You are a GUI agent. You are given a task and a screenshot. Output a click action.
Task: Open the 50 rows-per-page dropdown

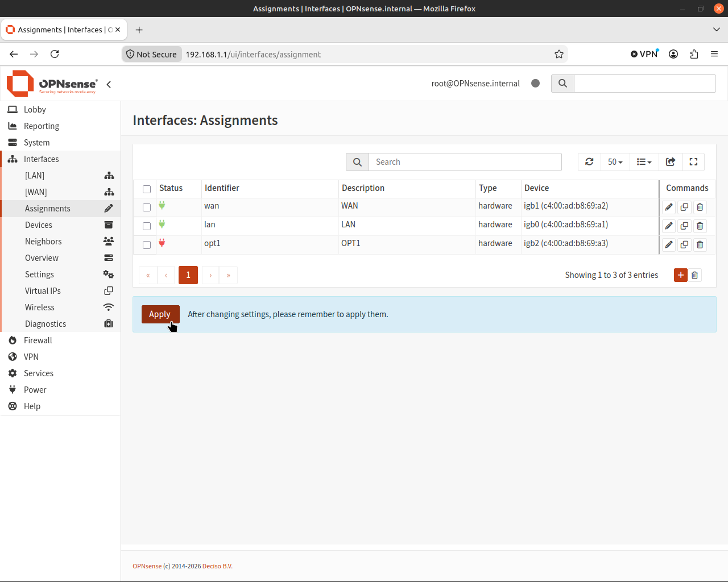(x=615, y=162)
